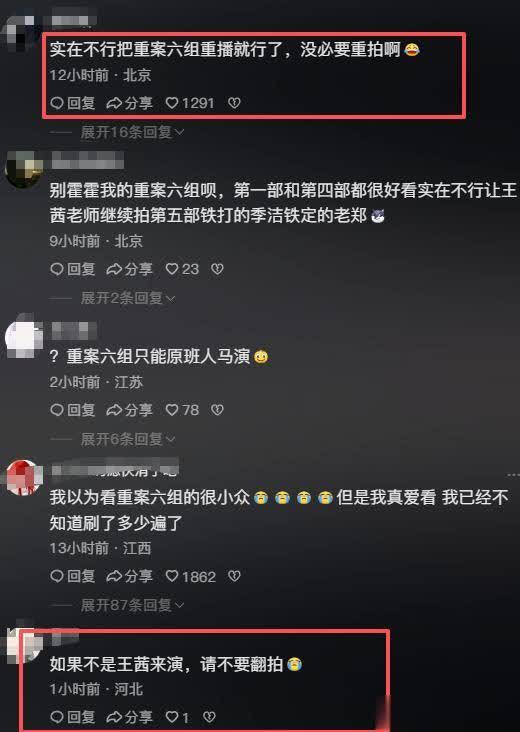This screenshot has width=520, height=732.
Task: Click 分享 on the 江西 comment
Action: point(129,576)
